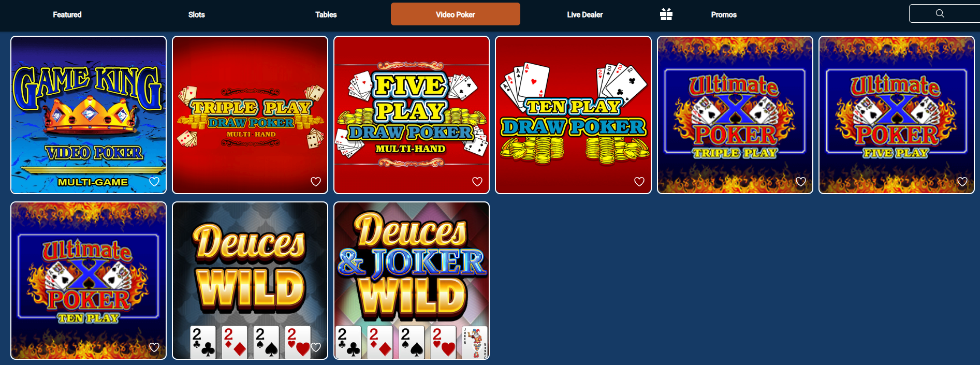
Task: Toggle favorite heart on Five Play Draw Poker
Action: (477, 182)
